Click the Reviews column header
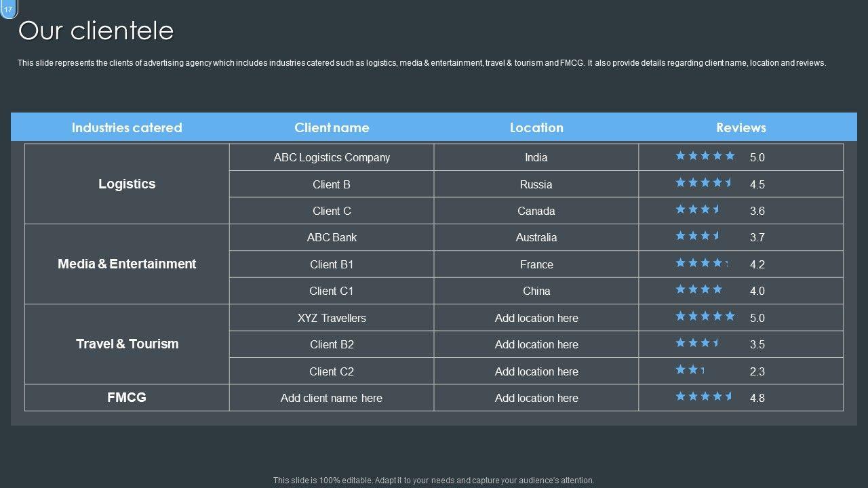 click(741, 127)
